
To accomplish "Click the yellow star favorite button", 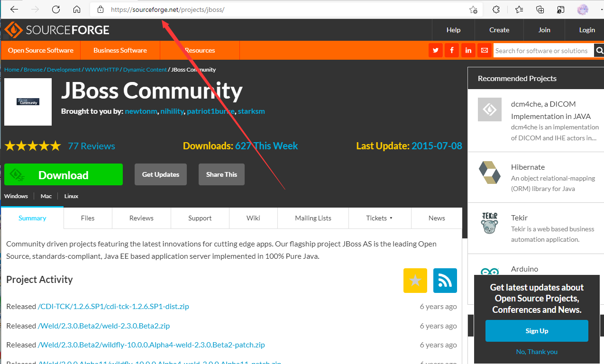I will (415, 281).
